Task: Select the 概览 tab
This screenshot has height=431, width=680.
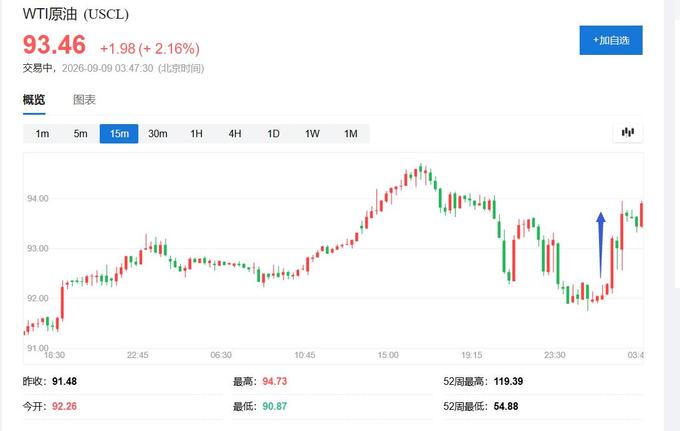Action: [34, 100]
